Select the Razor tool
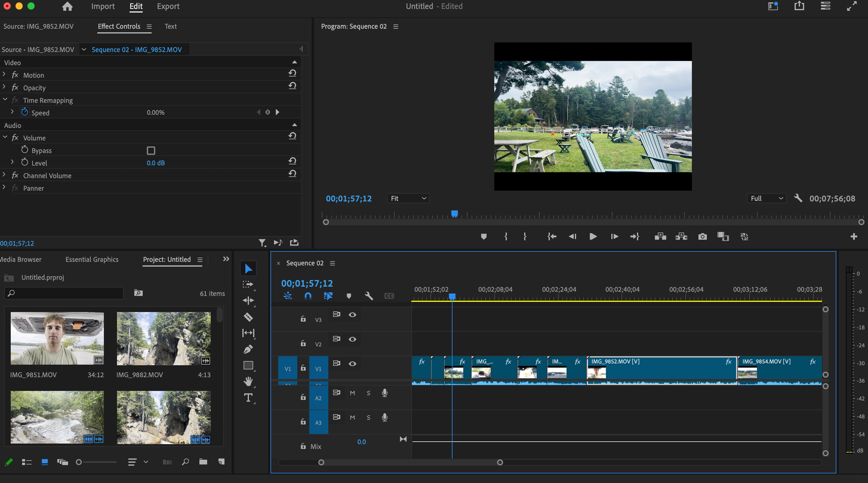This screenshot has height=483, width=868. click(x=248, y=317)
